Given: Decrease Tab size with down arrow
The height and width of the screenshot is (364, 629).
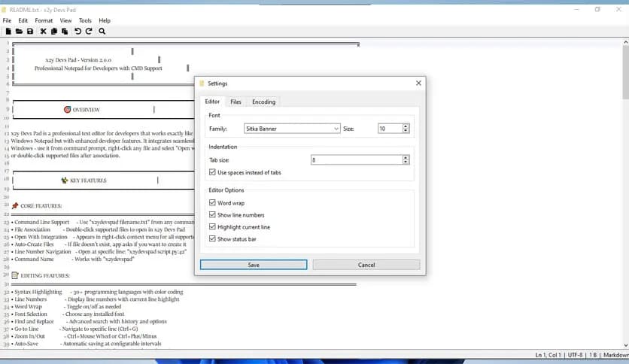Looking at the screenshot, I should click(406, 162).
